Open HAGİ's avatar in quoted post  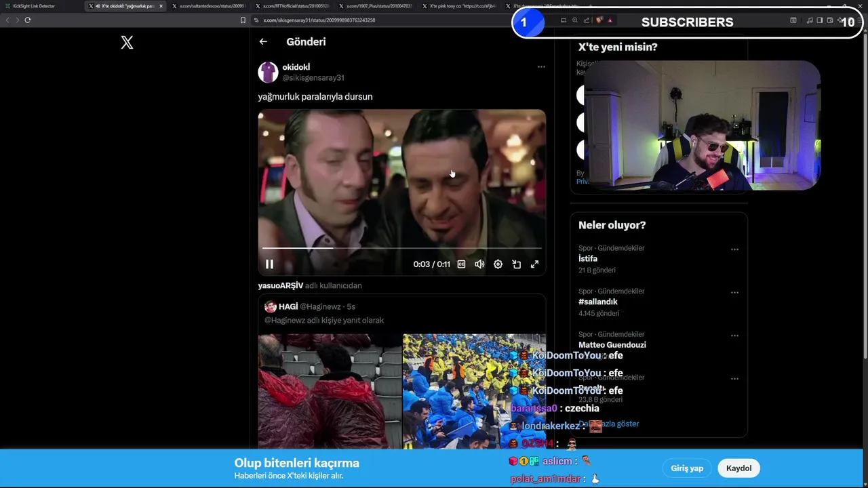pos(270,306)
